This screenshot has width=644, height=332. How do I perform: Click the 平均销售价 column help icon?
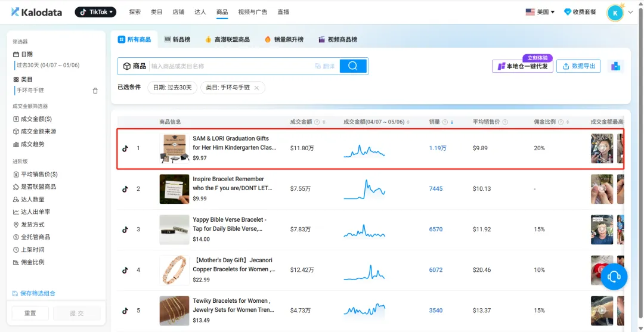pyautogui.click(x=505, y=122)
